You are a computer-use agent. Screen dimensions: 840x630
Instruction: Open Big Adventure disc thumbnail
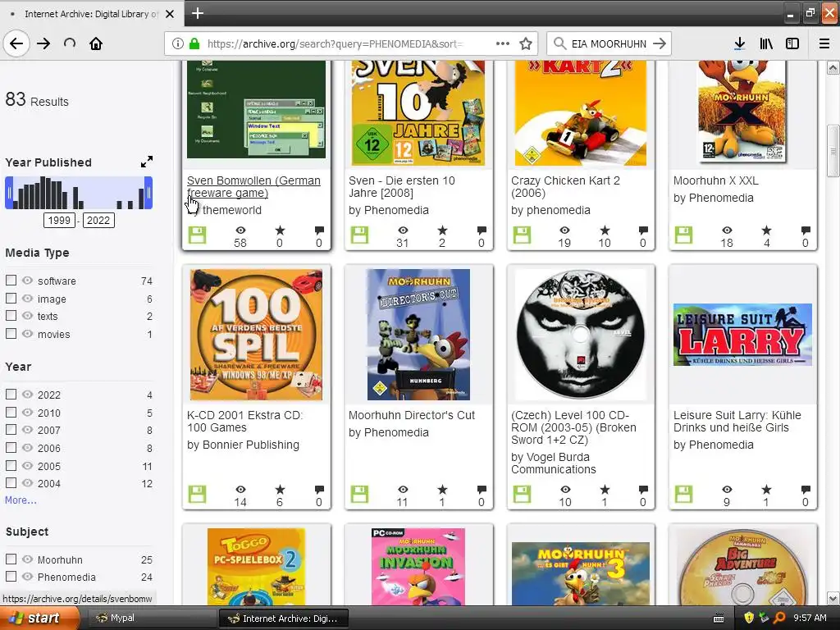click(742, 568)
